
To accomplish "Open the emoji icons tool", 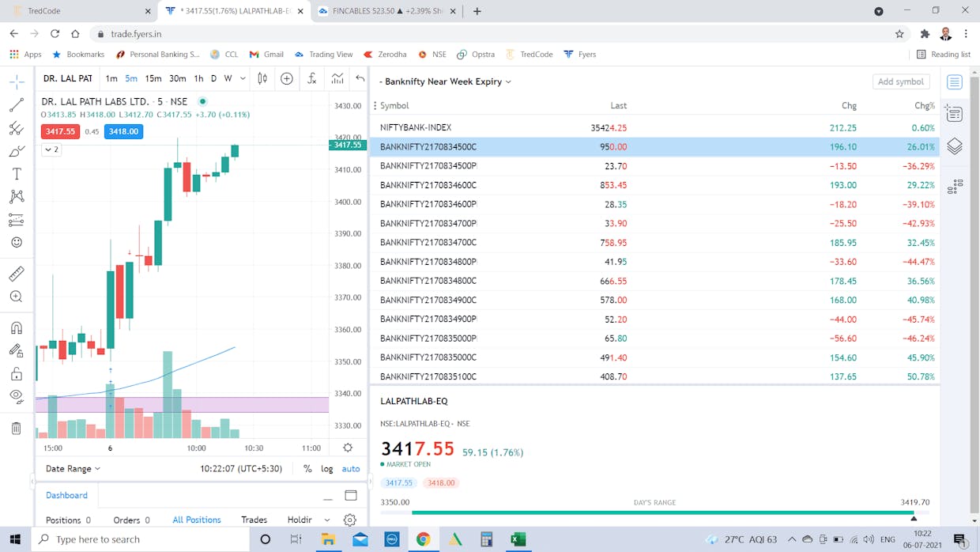I will (x=17, y=243).
